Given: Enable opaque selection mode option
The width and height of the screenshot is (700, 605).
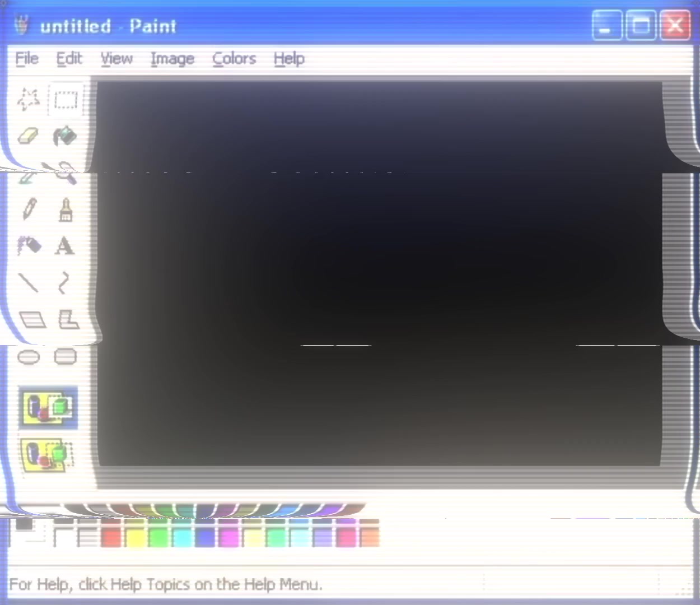Looking at the screenshot, I should point(48,408).
